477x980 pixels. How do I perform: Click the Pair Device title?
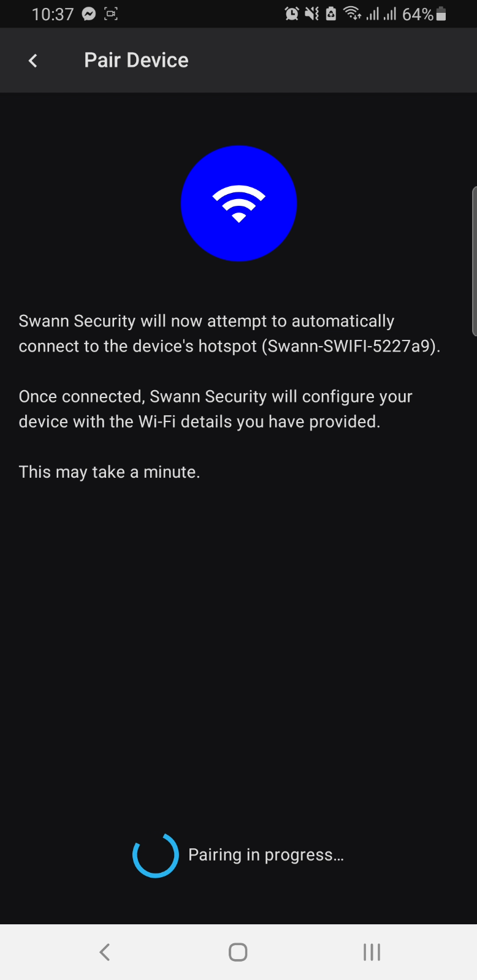pos(136,60)
